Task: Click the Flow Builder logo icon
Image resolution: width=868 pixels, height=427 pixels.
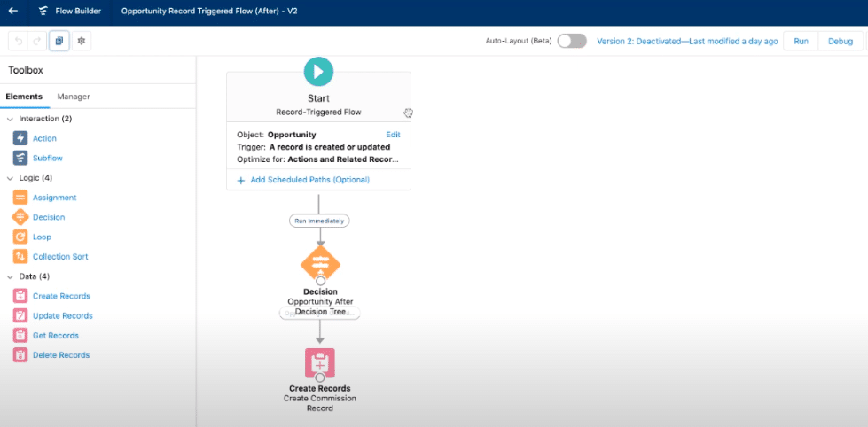Action: [43, 11]
